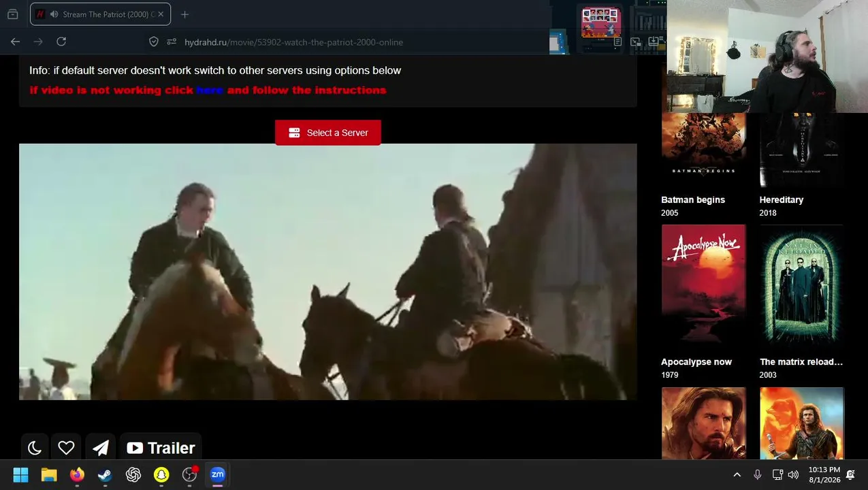Screen dimensions: 868x490
Task: Click the video player of The Patriot
Action: point(328,272)
